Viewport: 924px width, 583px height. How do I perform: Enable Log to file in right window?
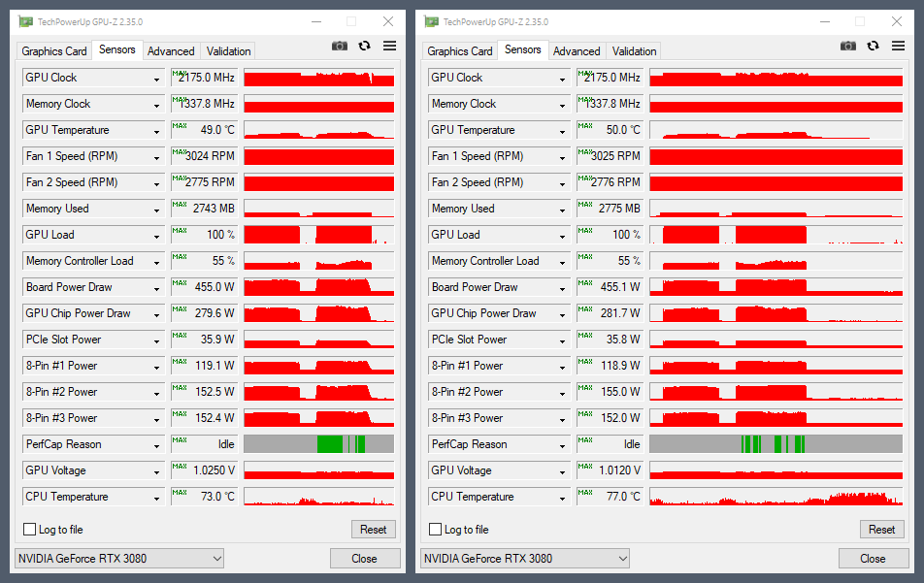[435, 530]
